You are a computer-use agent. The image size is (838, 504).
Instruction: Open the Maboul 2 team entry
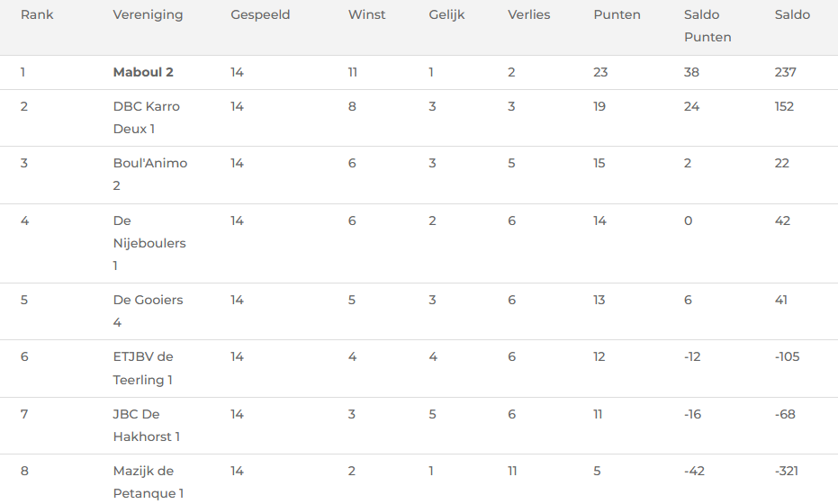143,72
